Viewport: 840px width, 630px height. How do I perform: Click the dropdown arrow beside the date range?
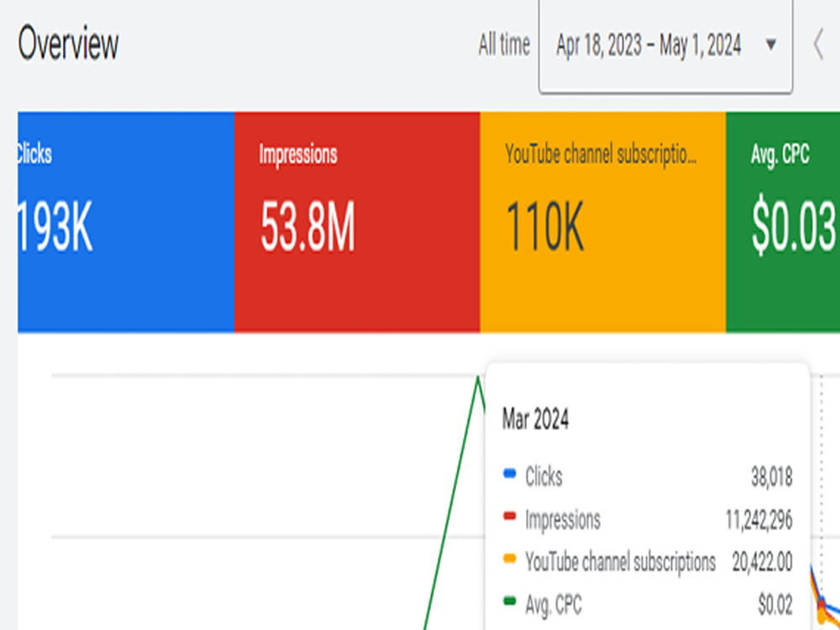[x=771, y=45]
